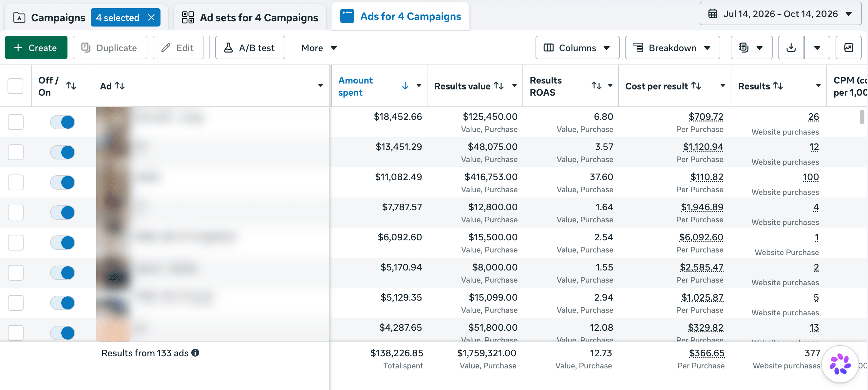Check the box for the $11,082.49 ad row
Image resolution: width=868 pixels, height=390 pixels.
point(15,182)
